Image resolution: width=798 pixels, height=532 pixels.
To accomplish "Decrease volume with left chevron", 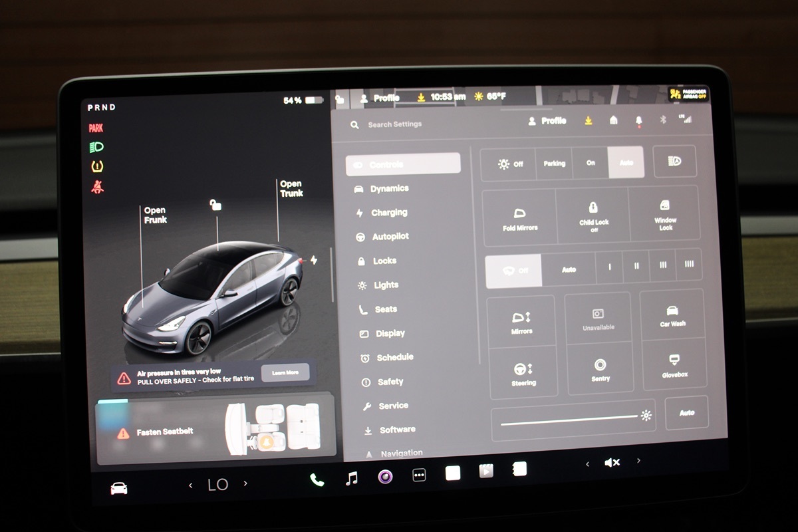I will click(x=587, y=464).
